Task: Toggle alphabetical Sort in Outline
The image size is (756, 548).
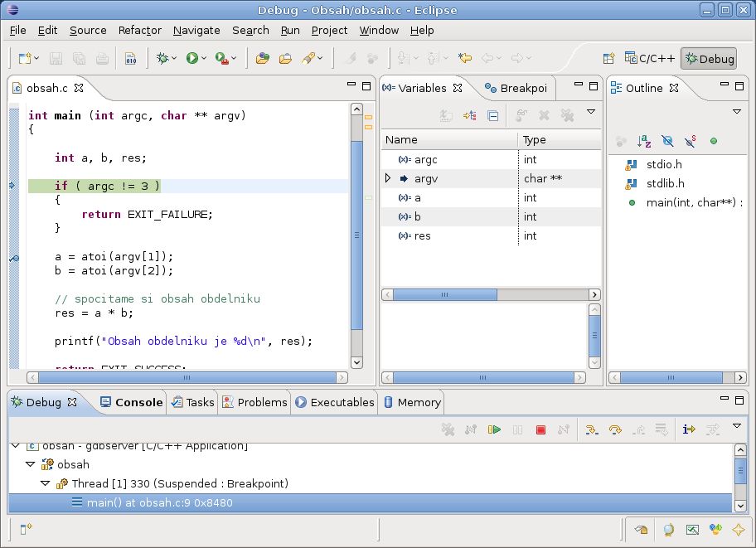Action: pyautogui.click(x=644, y=141)
